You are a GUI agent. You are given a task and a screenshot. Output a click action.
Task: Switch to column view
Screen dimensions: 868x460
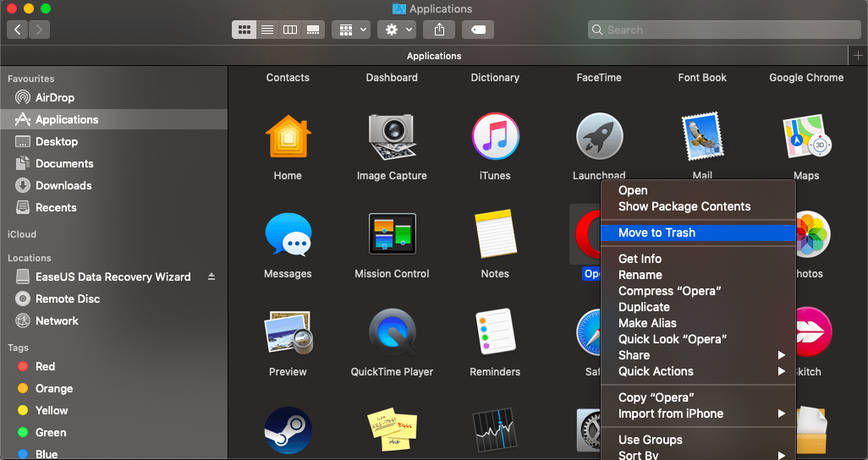click(x=290, y=30)
